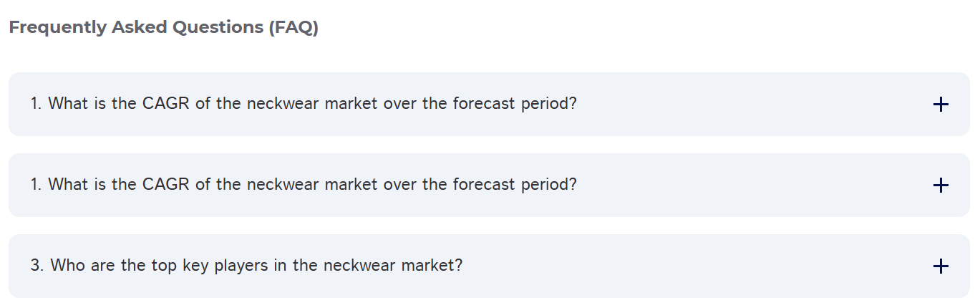Expand question 3 about top key players

[246, 266]
